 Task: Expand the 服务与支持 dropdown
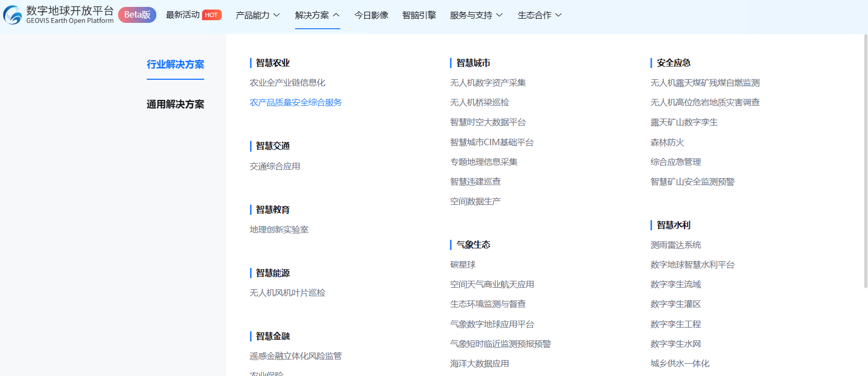(x=476, y=15)
